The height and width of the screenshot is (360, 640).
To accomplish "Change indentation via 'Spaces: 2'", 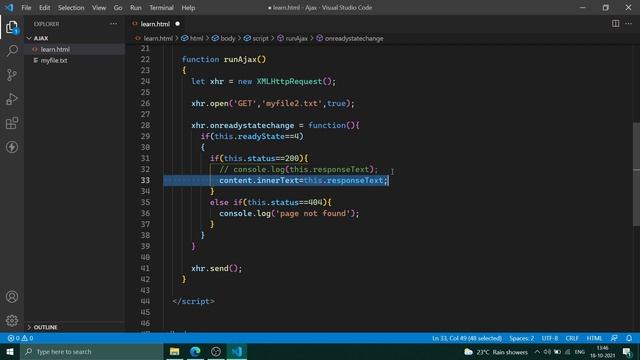I will click(521, 338).
